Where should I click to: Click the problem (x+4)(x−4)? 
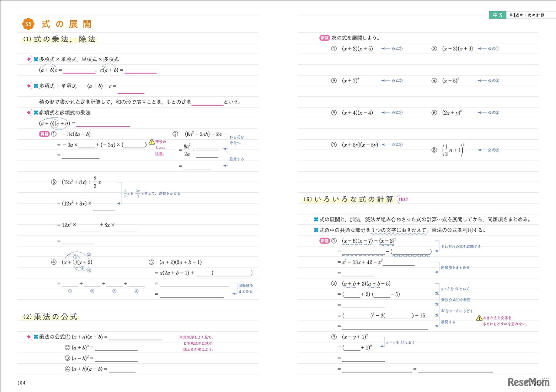[357, 113]
